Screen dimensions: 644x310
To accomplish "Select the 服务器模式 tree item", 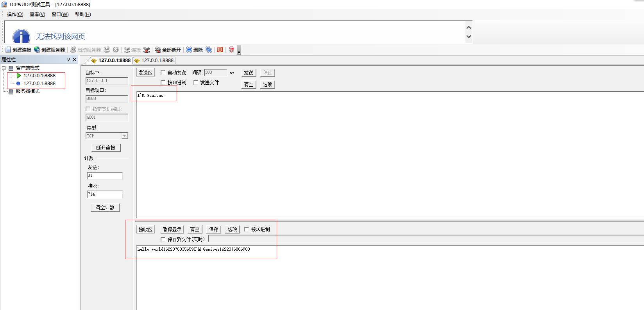I will click(x=27, y=91).
